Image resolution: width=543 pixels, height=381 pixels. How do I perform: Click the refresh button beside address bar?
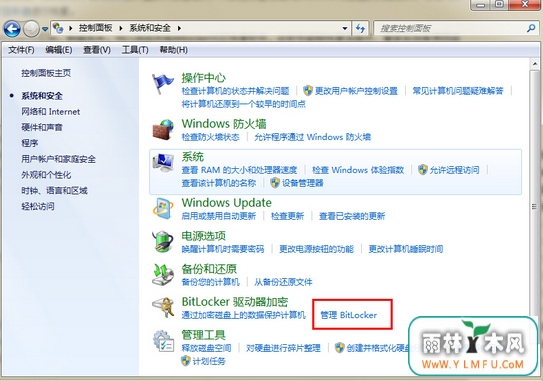point(360,28)
